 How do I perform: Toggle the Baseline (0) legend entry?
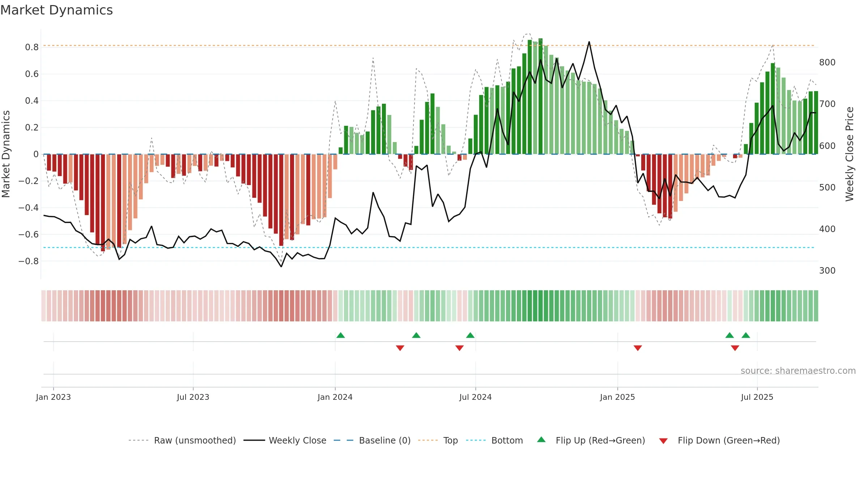[x=372, y=440]
